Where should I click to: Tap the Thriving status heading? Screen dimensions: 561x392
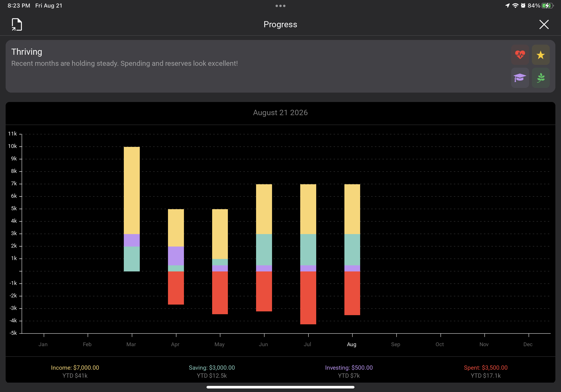[27, 52]
